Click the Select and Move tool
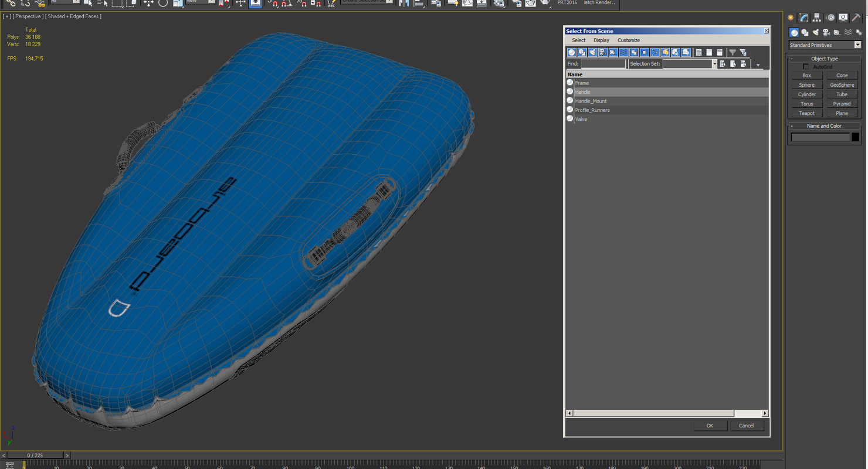Screen dimensions: 868x469 click(148, 3)
